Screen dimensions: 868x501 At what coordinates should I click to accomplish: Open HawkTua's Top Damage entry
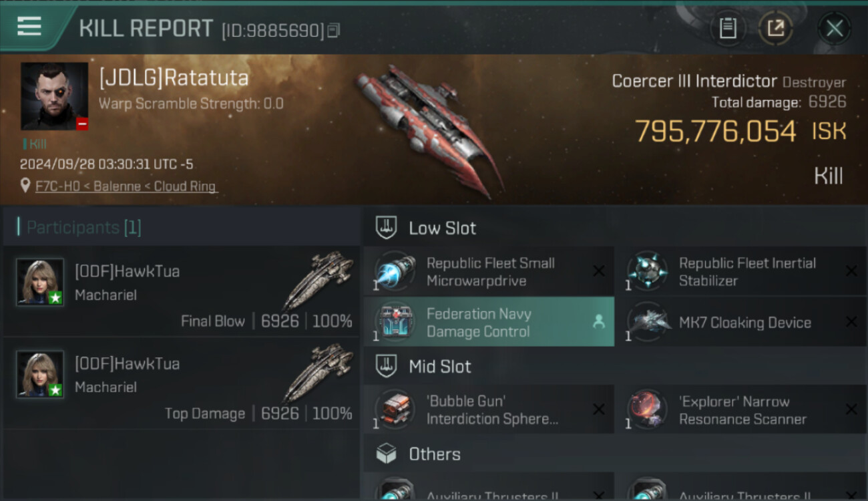pos(182,383)
